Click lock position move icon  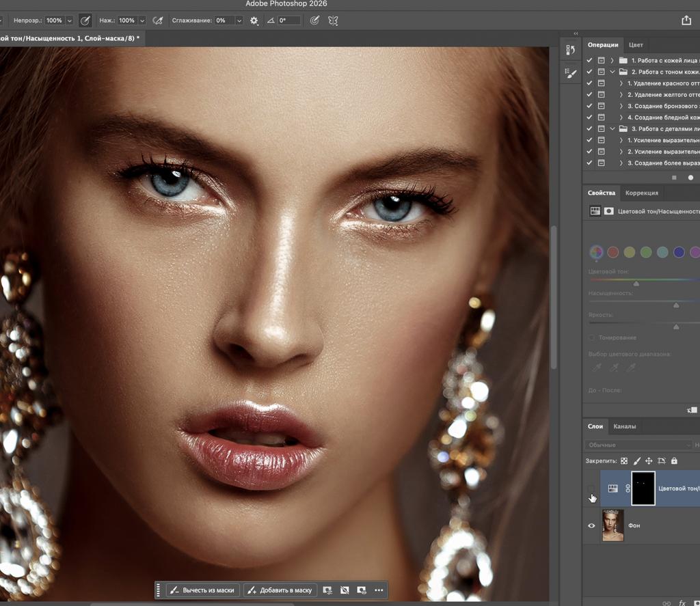(649, 461)
